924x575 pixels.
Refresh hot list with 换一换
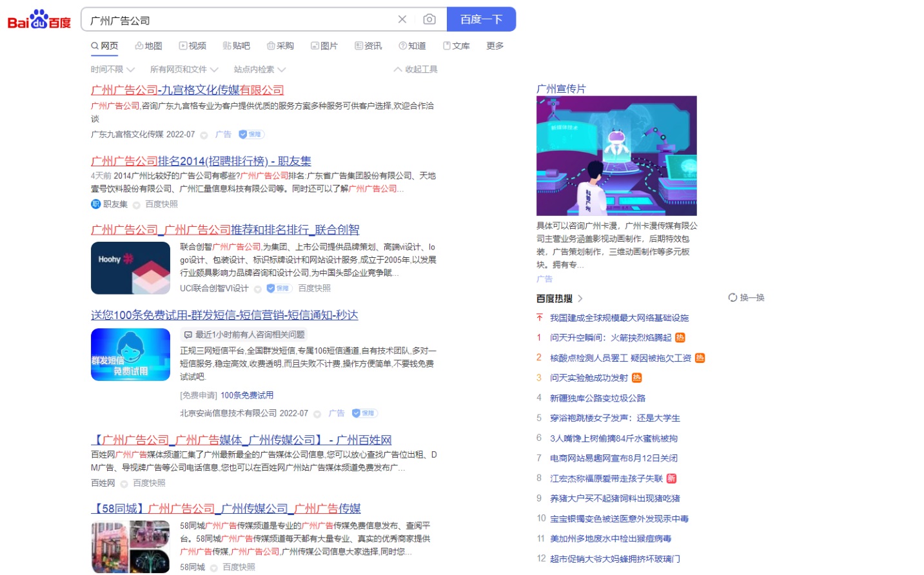click(747, 298)
